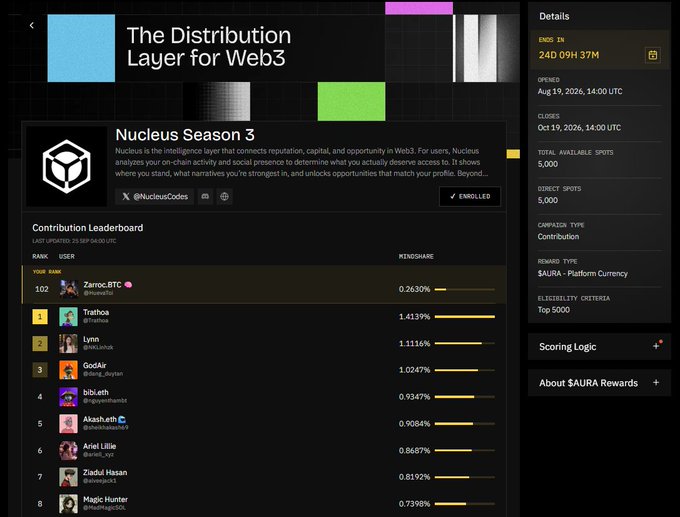Click Zarroc.BTC mindshare progress bar
Screen dimensions: 680x517
pos(464,289)
